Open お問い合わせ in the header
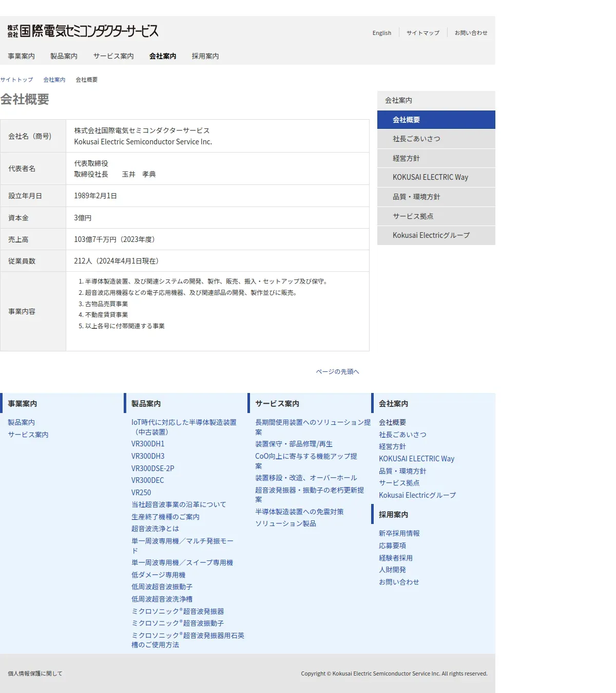616x693 pixels. [x=471, y=33]
